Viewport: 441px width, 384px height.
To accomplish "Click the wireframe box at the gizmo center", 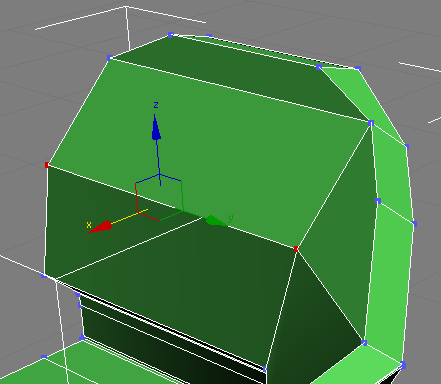I will point(159,197).
